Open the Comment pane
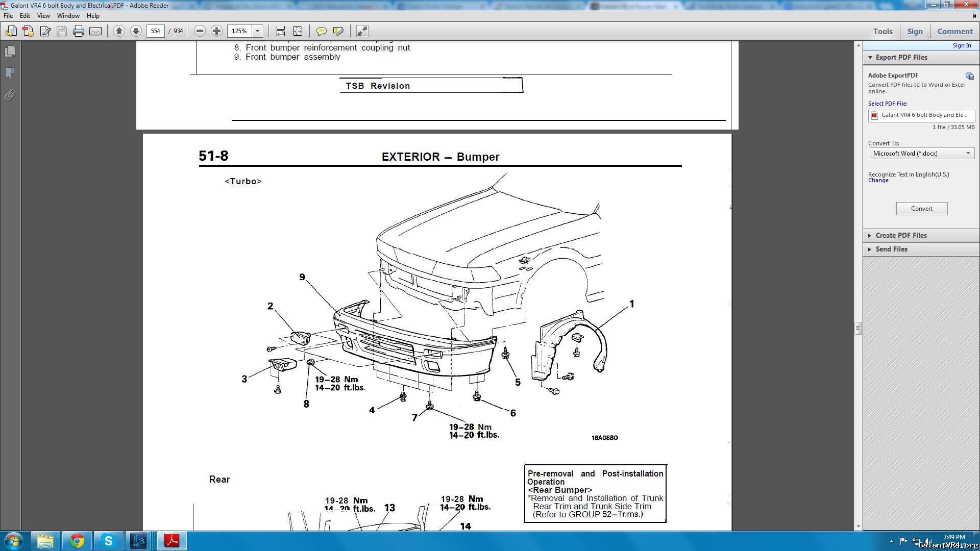 click(x=954, y=31)
